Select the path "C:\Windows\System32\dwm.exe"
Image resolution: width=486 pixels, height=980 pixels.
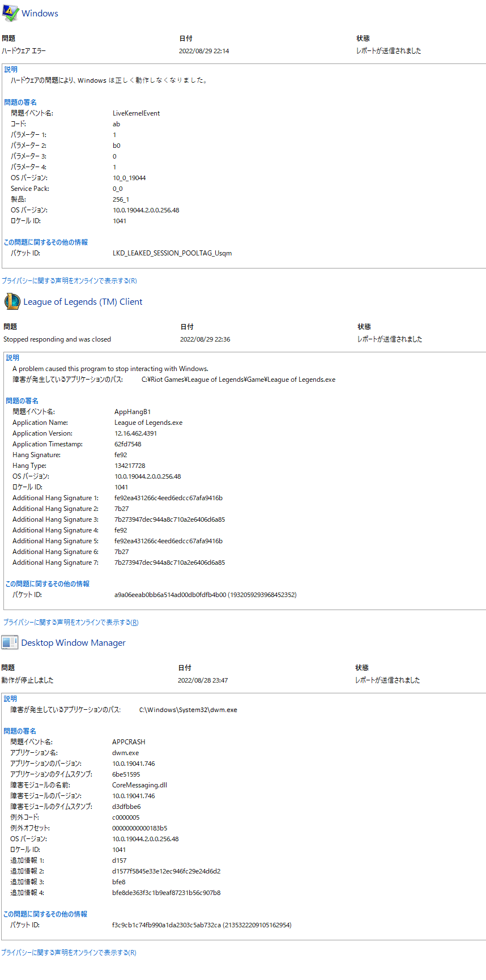pyautogui.click(x=188, y=710)
